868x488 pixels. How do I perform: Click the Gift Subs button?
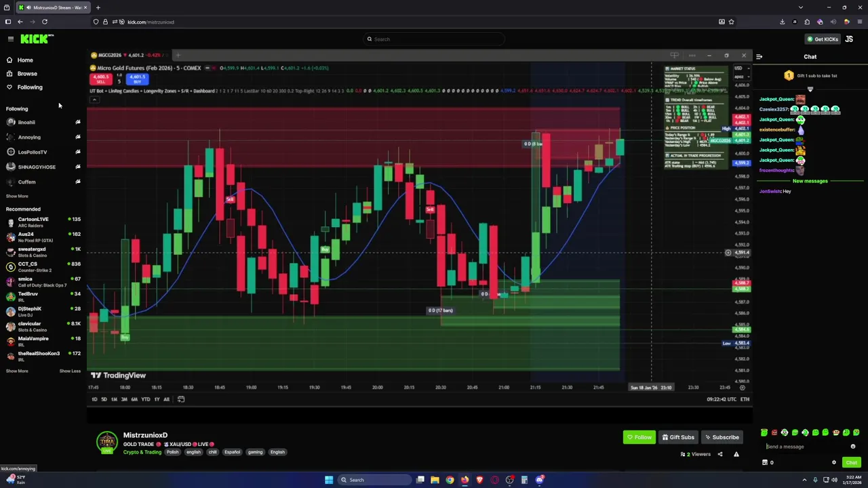[x=678, y=437]
